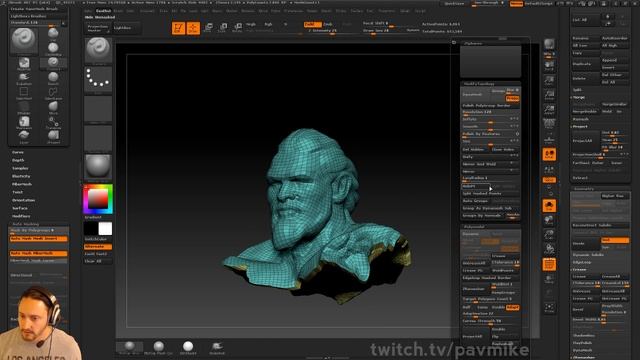640x360 pixels.
Task: Click the Divide button in Geometry
Action: pyautogui.click(x=585, y=243)
